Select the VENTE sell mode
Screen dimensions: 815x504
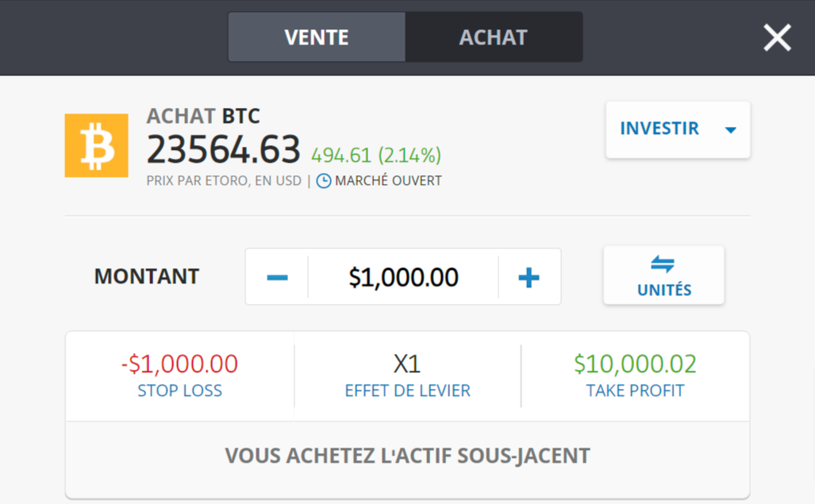[x=316, y=37]
